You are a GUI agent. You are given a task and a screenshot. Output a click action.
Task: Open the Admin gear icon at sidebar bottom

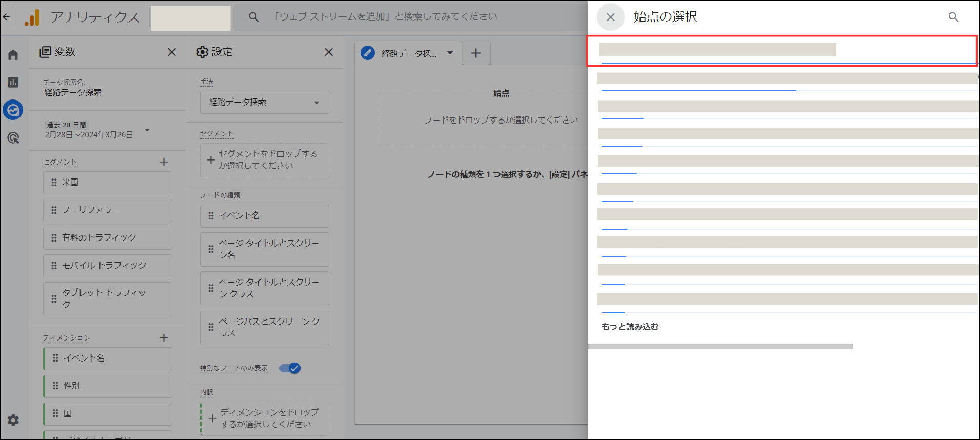pyautogui.click(x=13, y=421)
